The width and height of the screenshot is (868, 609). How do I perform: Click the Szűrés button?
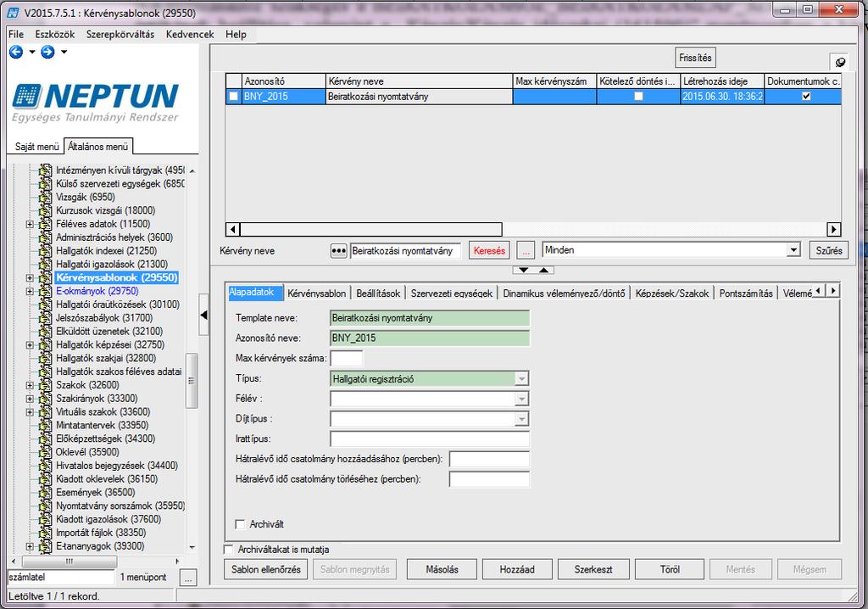pos(829,250)
